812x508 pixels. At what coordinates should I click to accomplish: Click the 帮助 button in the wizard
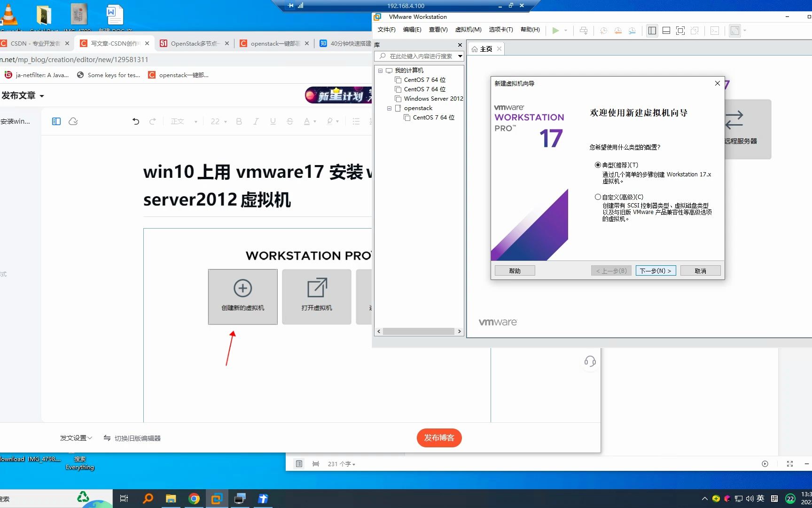515,271
